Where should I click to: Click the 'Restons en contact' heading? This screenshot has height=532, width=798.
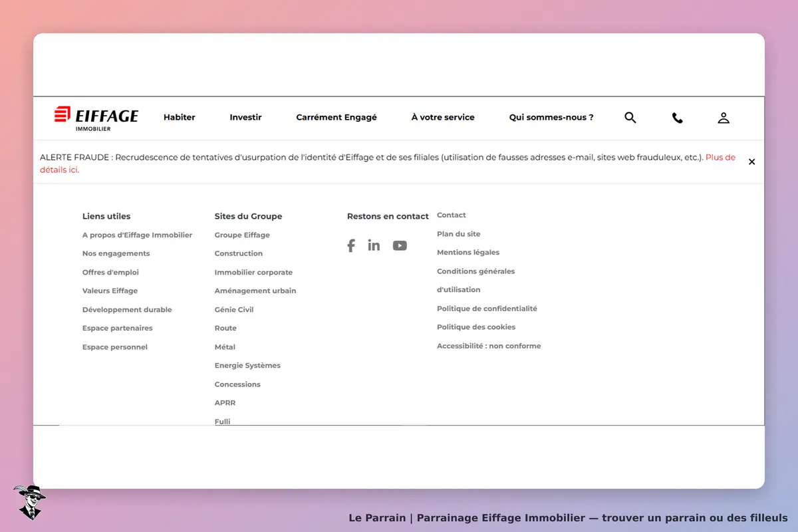tap(388, 216)
